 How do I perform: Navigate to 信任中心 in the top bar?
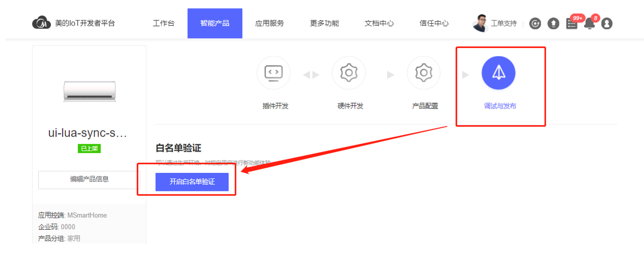point(434,23)
